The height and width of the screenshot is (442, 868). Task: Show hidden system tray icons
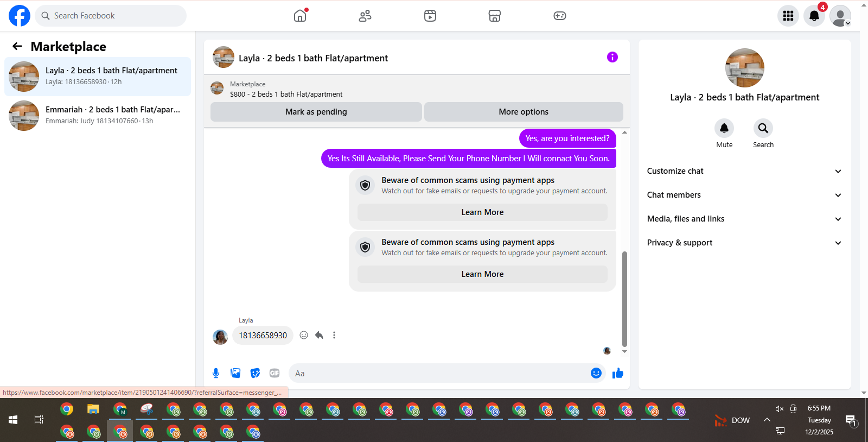767,420
